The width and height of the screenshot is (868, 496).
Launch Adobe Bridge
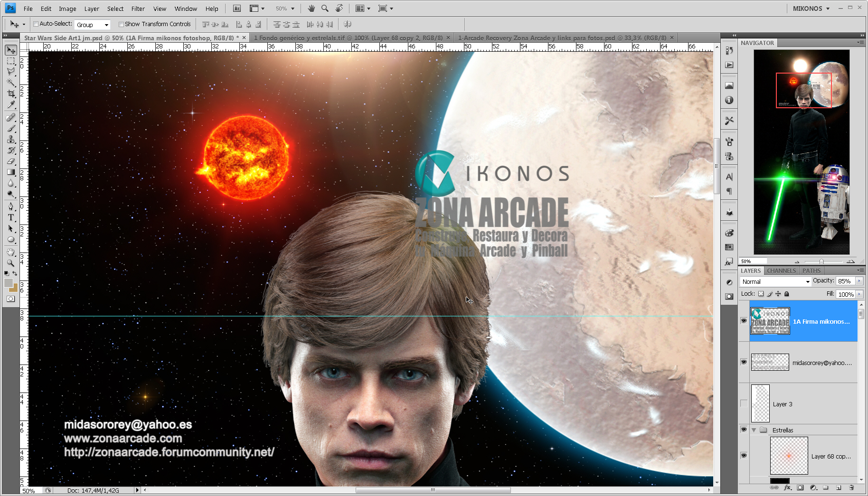click(237, 9)
